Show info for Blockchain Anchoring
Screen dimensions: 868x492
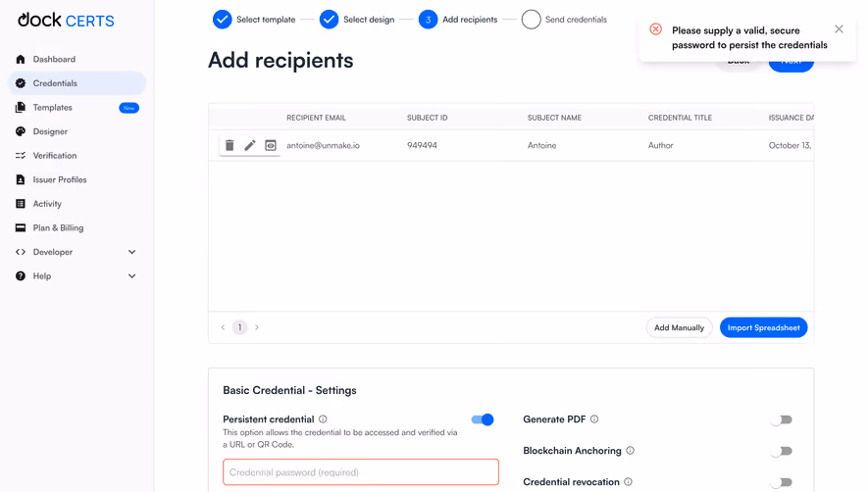click(x=630, y=451)
